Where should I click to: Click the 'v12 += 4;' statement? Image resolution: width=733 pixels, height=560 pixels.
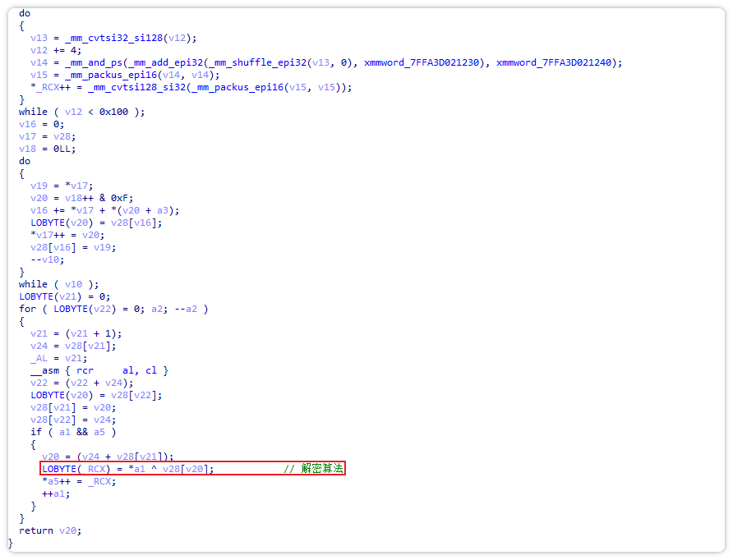point(54,50)
